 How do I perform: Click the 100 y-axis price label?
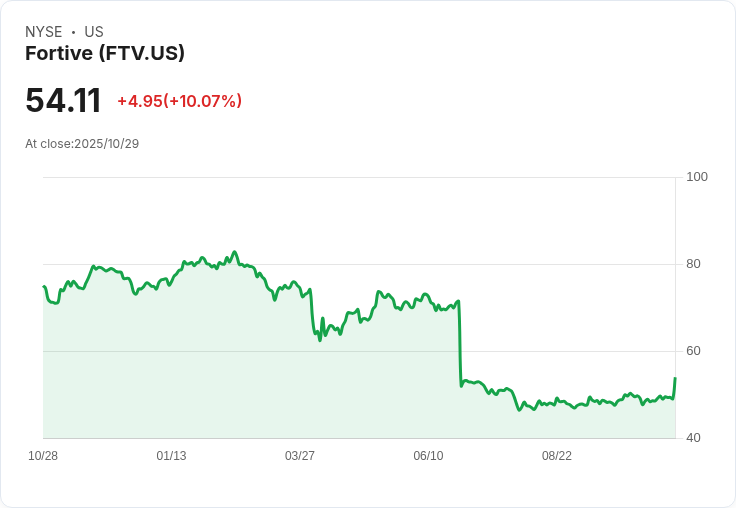pos(697,177)
